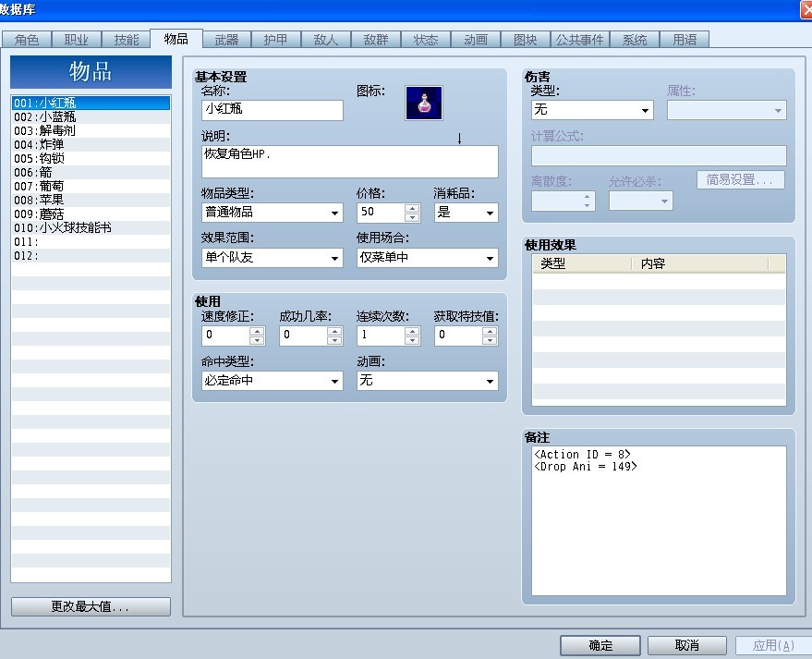Viewport: 812px width, 659px height.
Task: Click the first empty row in 使用效果 list
Action: [x=659, y=281]
